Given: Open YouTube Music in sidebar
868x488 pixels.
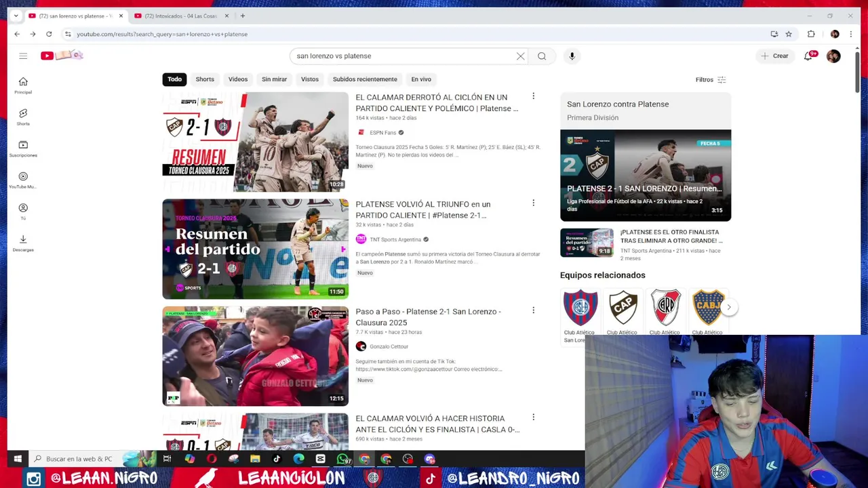Looking at the screenshot, I should click(x=23, y=180).
